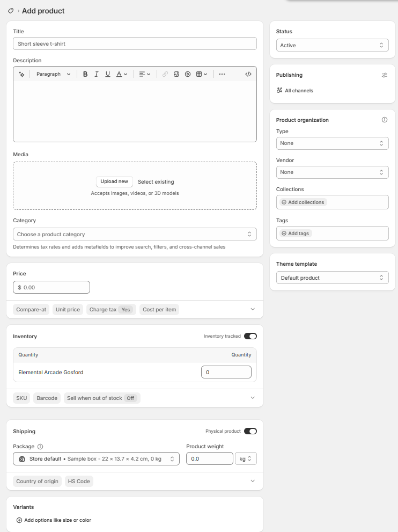This screenshot has width=398, height=532.
Task: Open text color picker in description toolbar
Action: [x=122, y=74]
